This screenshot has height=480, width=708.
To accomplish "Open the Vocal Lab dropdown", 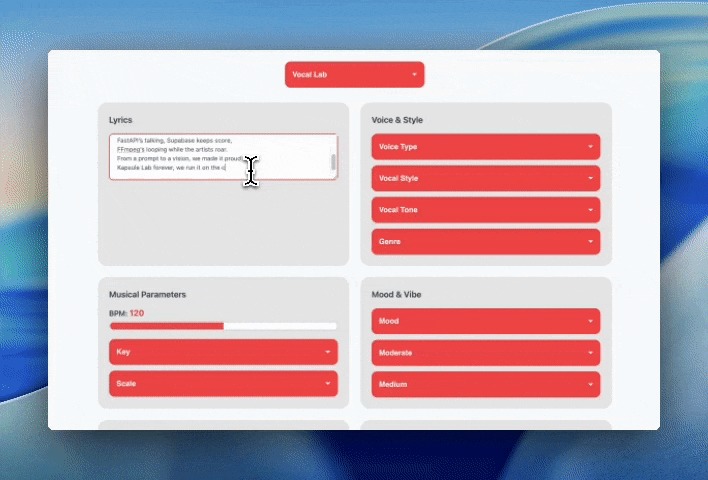I will (354, 75).
